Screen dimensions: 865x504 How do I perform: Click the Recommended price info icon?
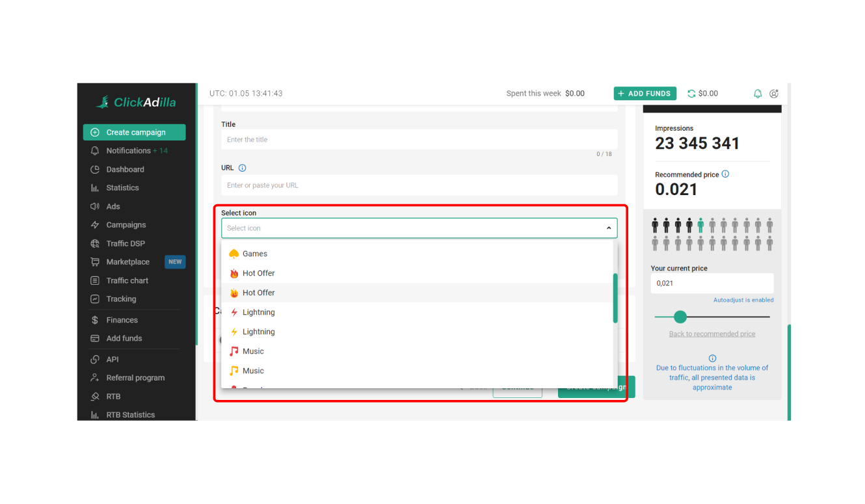725,174
